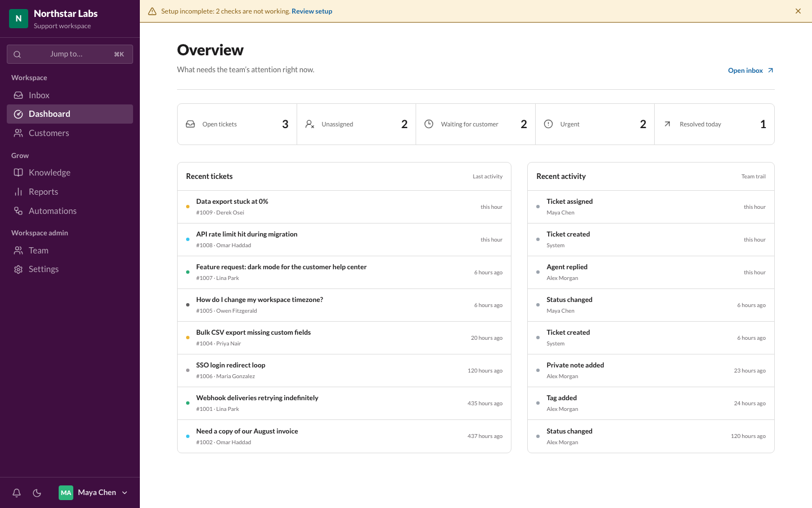Click the Agent replied activity entry
This screenshot has height=508, width=812.
[651, 273]
